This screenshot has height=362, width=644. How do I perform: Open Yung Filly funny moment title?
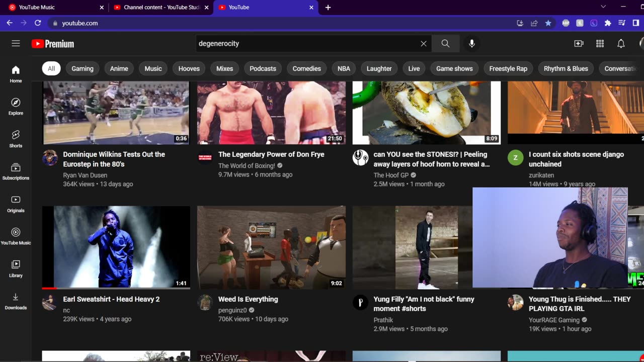click(x=424, y=304)
